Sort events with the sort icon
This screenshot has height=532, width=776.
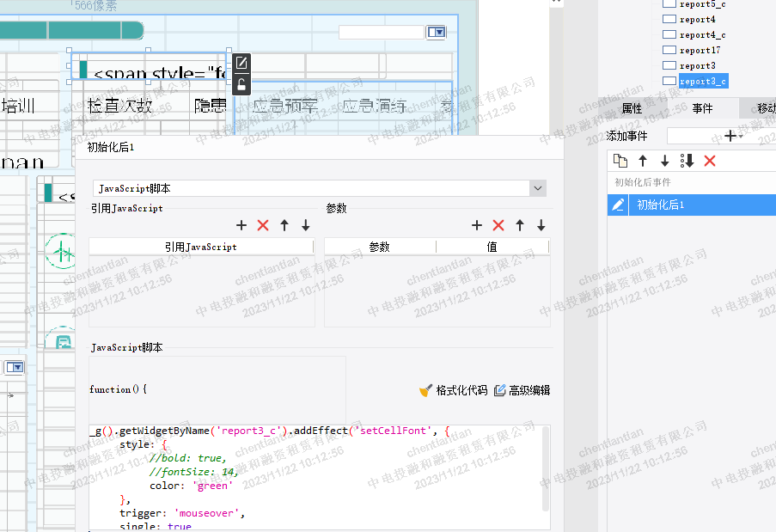(687, 161)
